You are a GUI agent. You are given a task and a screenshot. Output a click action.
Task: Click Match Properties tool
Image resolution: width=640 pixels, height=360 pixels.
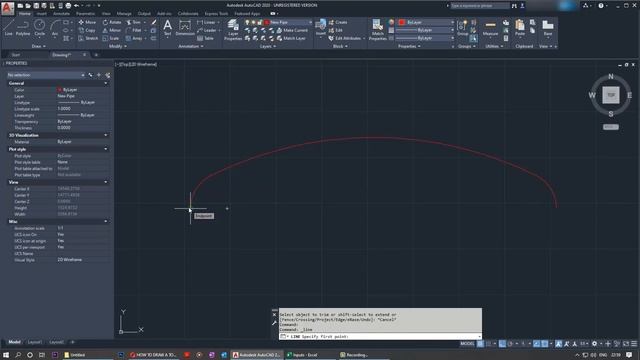[x=378, y=30]
